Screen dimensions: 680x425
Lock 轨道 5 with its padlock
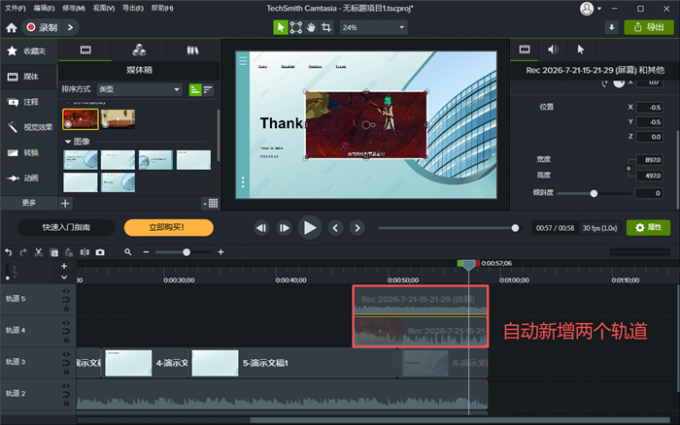click(66, 308)
